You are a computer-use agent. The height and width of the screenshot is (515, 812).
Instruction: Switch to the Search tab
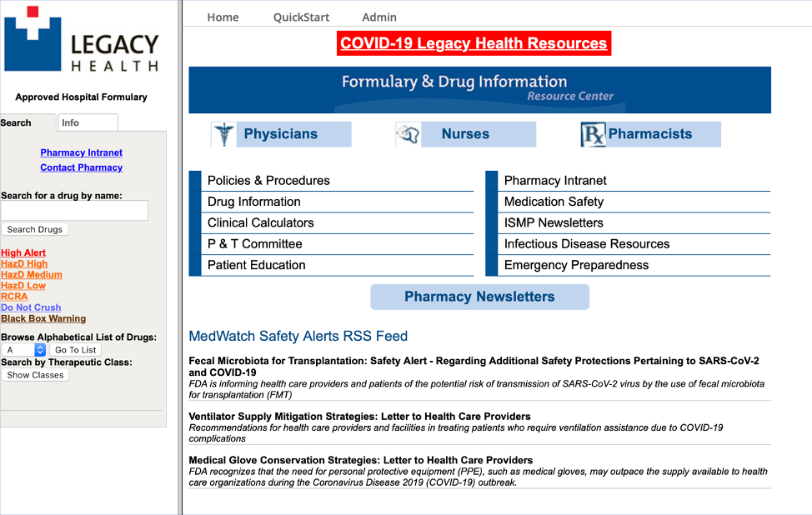coord(28,122)
